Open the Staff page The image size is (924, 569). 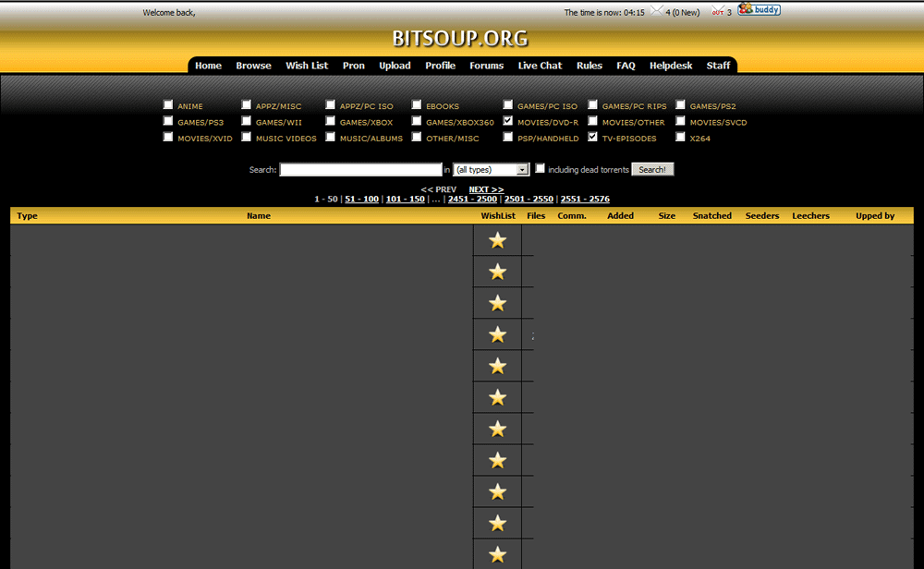718,66
